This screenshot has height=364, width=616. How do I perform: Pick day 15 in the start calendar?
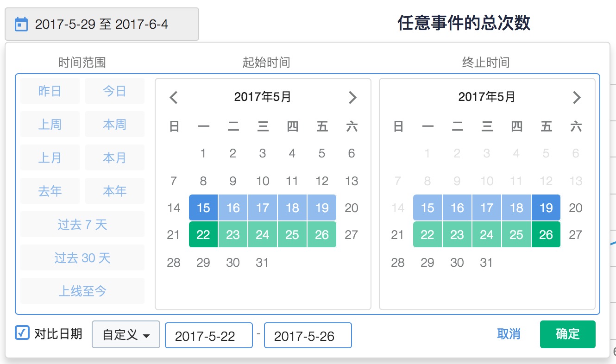tap(203, 208)
